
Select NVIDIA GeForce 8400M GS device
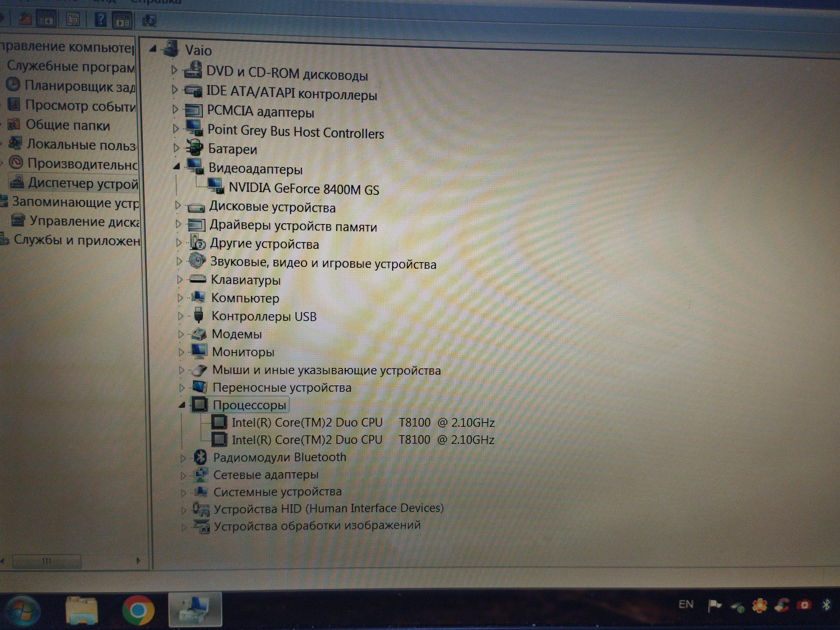304,189
